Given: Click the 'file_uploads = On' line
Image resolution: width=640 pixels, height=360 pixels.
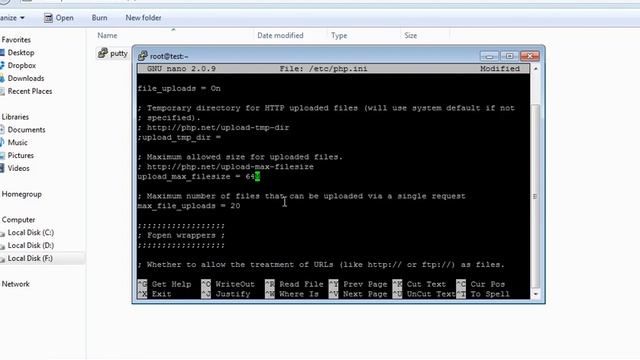Looking at the screenshot, I should (x=179, y=89).
